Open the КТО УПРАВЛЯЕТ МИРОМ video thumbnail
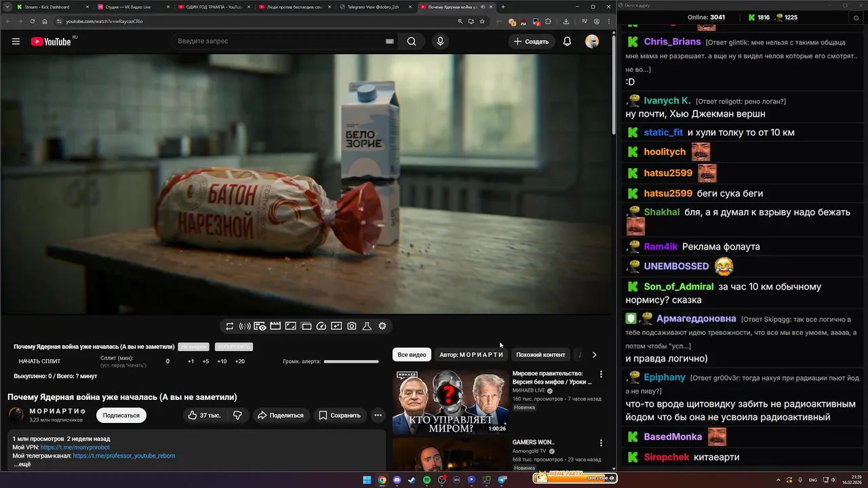Viewport: 868px width, 488px height. (450, 401)
